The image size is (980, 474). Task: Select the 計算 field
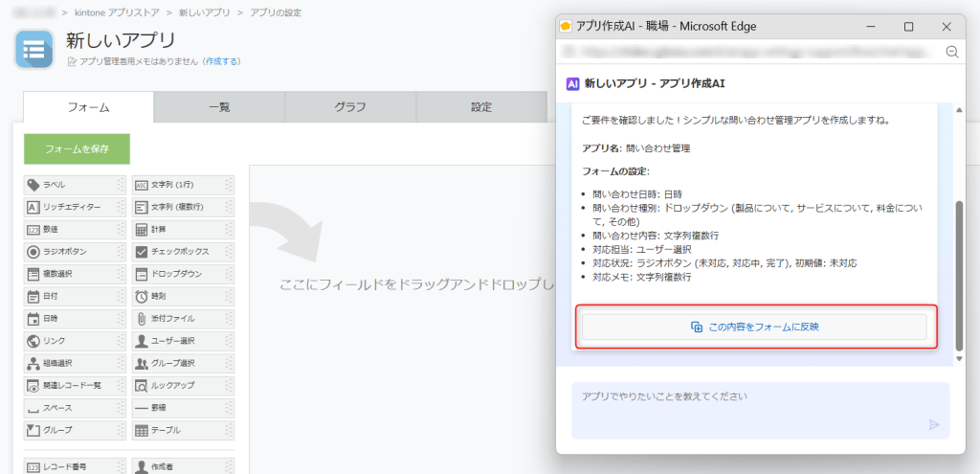point(183,230)
